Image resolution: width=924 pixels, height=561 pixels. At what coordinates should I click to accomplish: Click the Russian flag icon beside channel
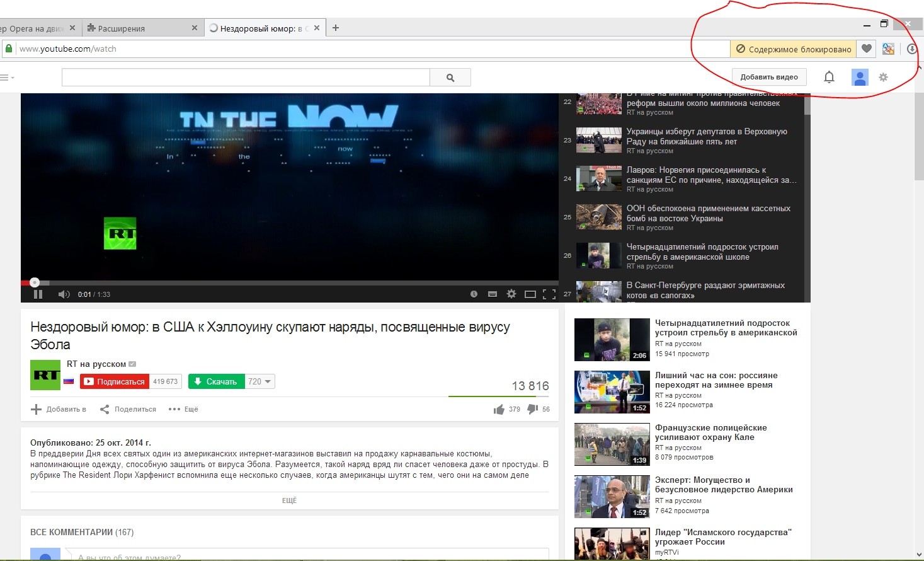[x=69, y=381]
